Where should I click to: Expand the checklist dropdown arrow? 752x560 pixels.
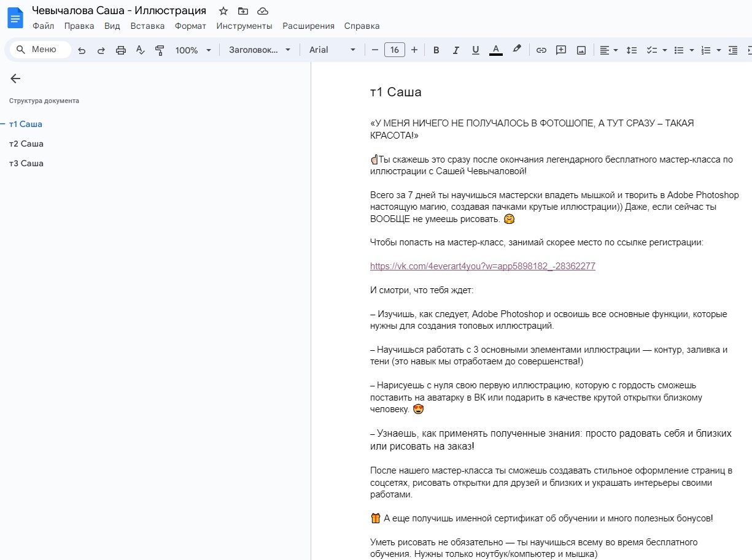(x=664, y=50)
